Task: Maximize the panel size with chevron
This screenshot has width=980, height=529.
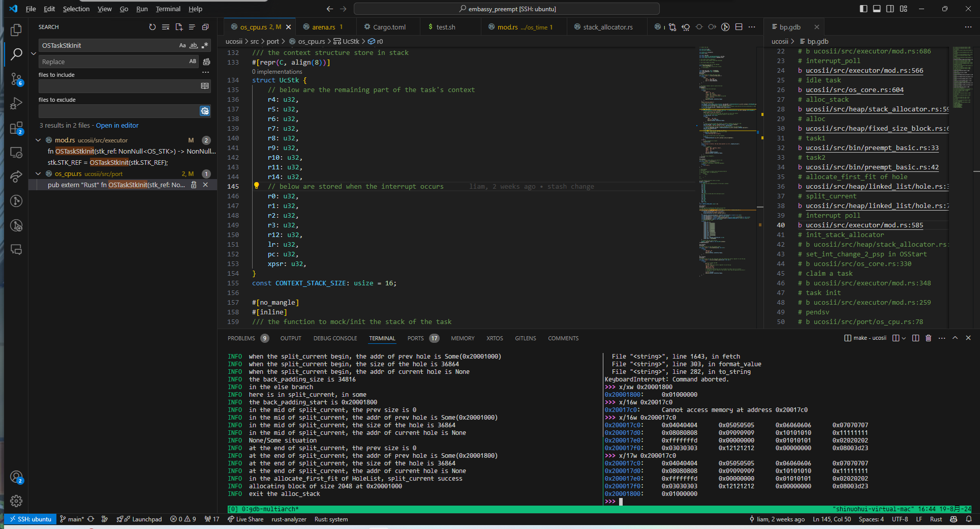Action: [x=955, y=338]
